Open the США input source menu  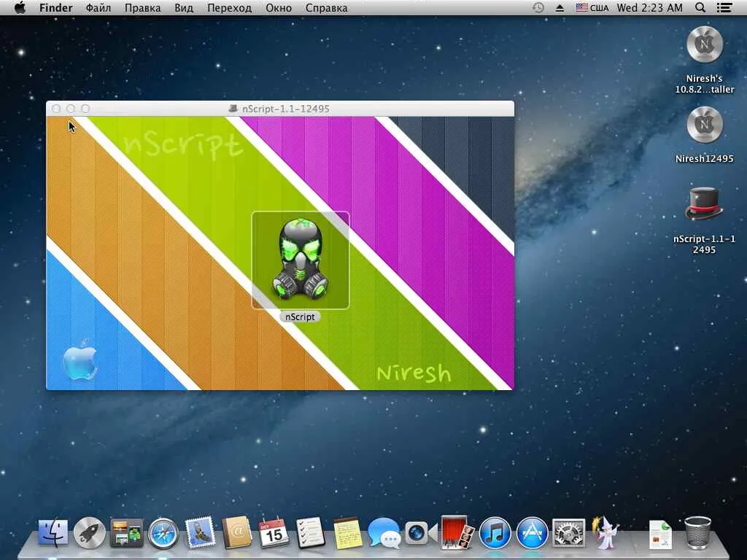coord(592,8)
